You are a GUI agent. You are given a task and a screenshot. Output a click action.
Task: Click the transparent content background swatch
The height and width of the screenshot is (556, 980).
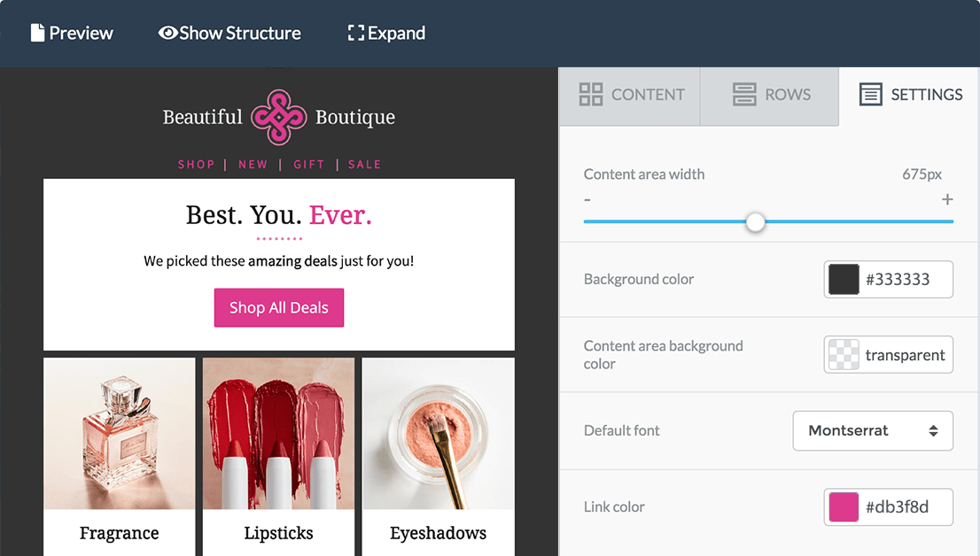[844, 355]
